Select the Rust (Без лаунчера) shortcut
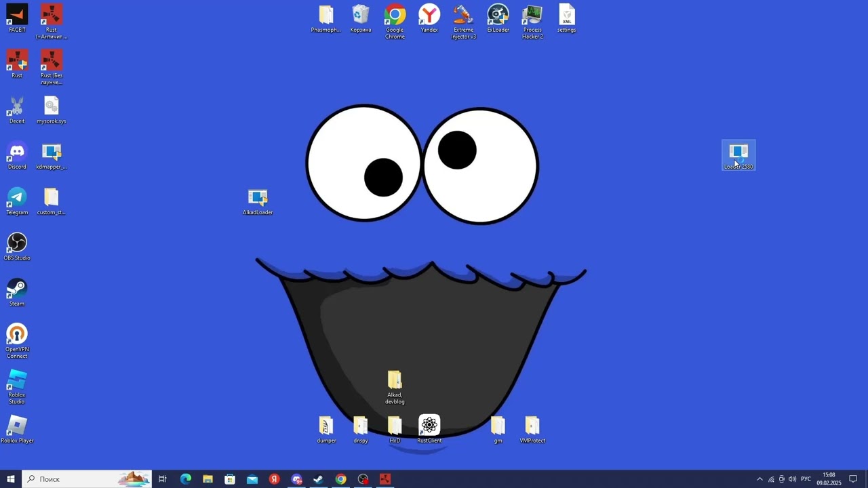The height and width of the screenshot is (488, 868). tap(52, 68)
